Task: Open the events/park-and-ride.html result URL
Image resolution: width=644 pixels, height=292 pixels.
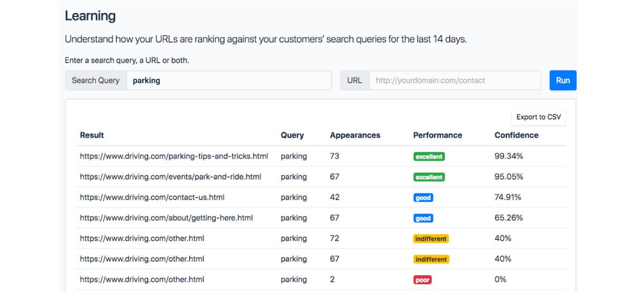Action: pyautogui.click(x=171, y=177)
